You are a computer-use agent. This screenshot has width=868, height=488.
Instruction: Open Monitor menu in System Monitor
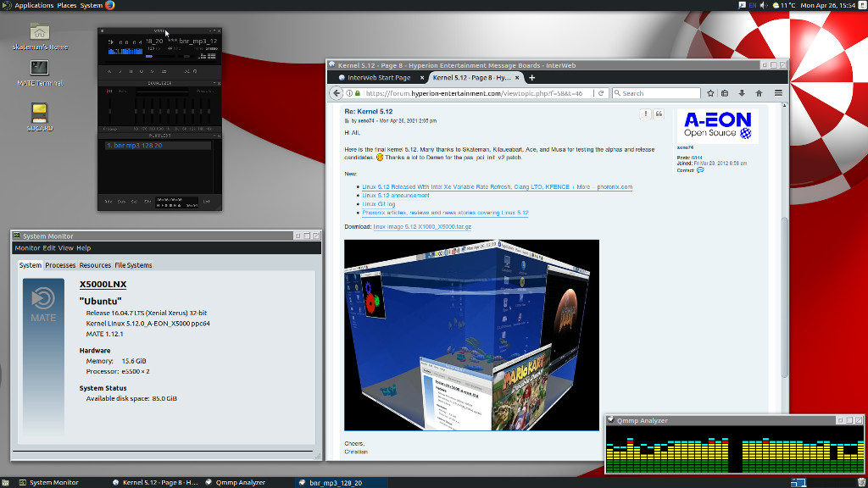(27, 248)
